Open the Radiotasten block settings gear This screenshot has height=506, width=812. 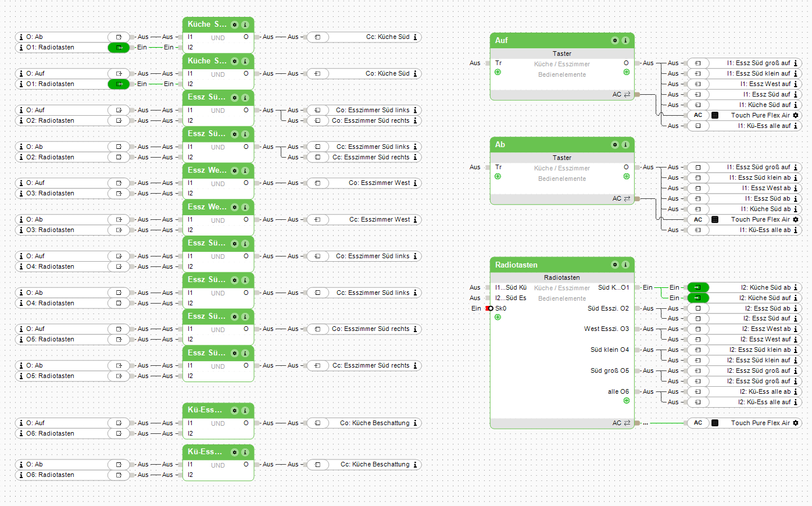click(x=615, y=265)
